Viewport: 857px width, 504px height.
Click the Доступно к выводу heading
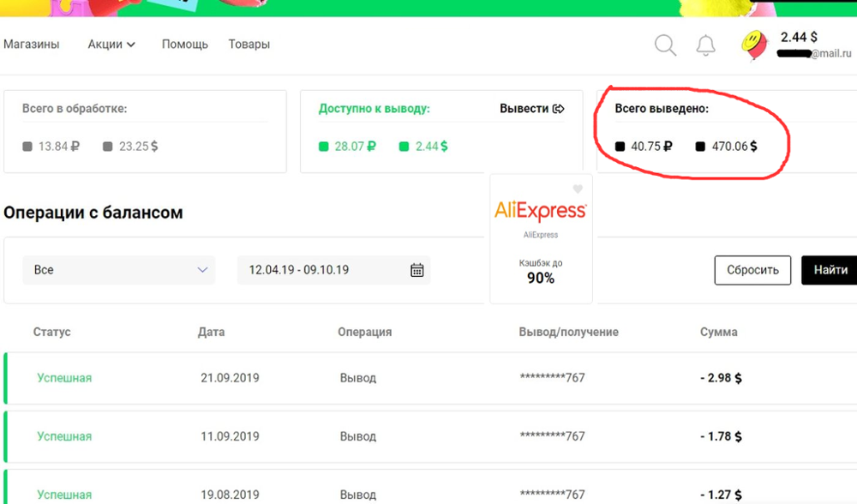tap(375, 109)
